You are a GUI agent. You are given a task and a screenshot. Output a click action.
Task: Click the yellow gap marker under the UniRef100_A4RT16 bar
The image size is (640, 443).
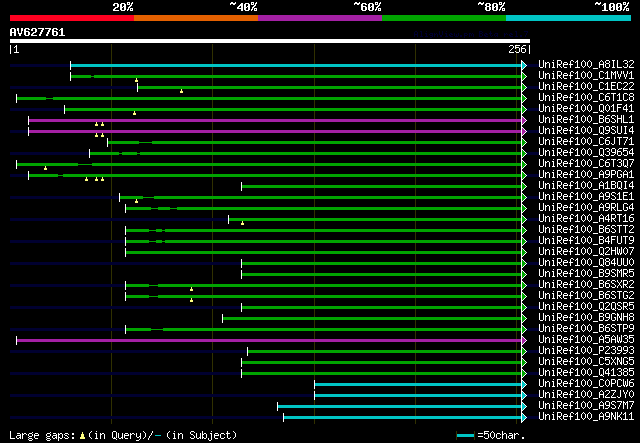(242, 223)
